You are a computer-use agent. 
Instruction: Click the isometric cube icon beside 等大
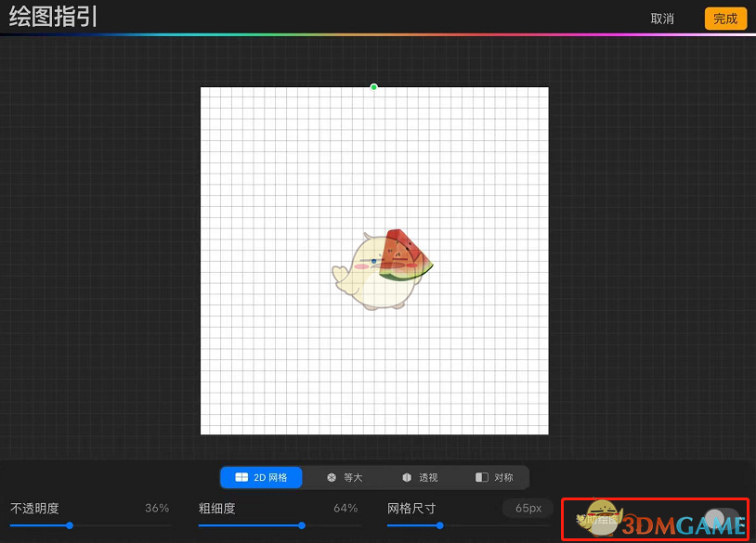click(x=331, y=477)
